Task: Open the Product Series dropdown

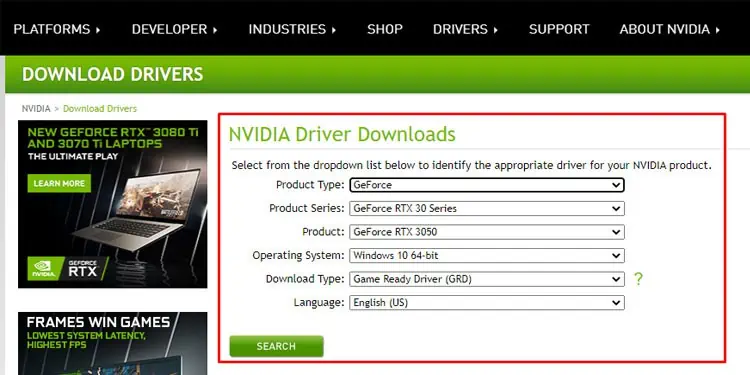Action: pos(487,209)
